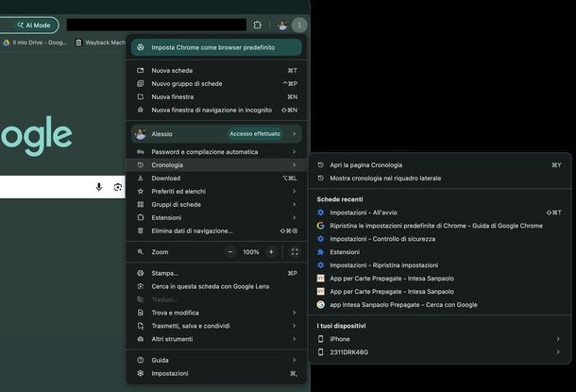Expand Password e compilazione automatica submenu

pyautogui.click(x=216, y=152)
